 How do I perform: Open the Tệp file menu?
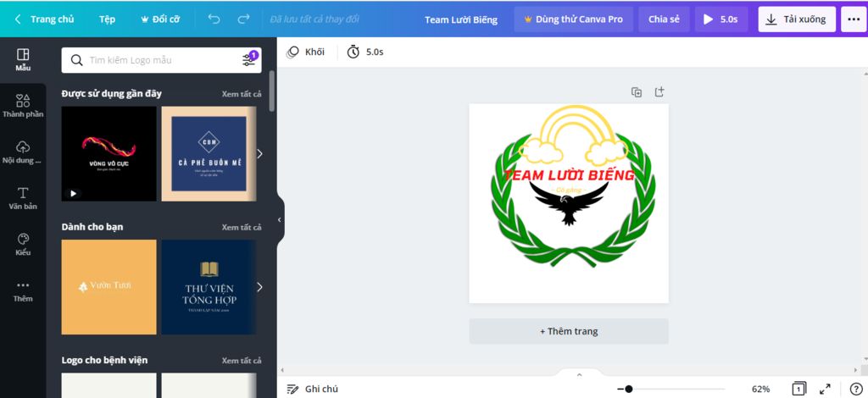[107, 19]
